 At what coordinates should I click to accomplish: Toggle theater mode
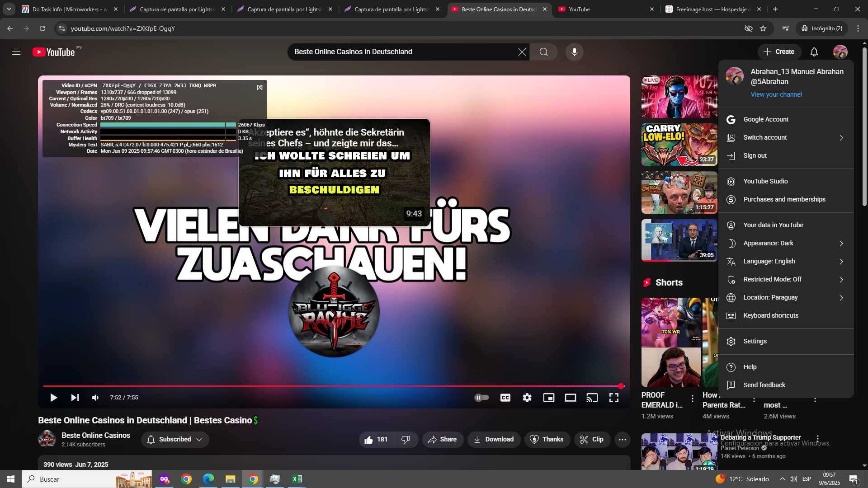pos(571,398)
